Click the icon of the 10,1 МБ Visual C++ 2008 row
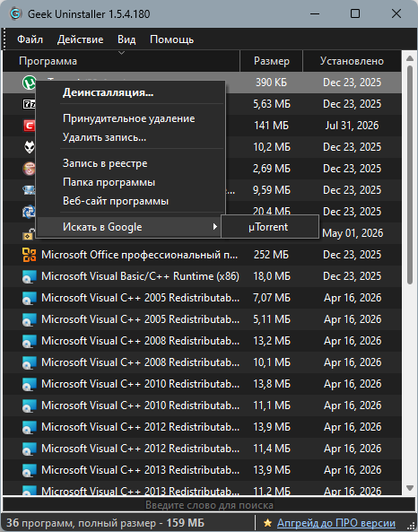 click(30, 362)
